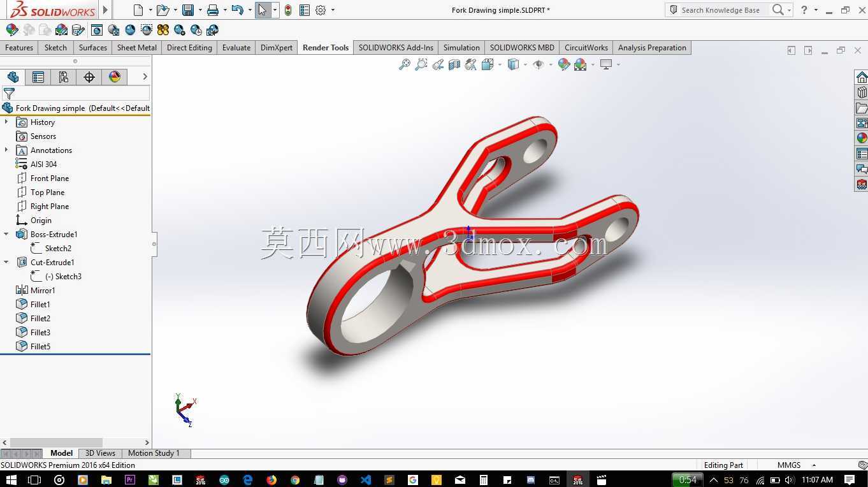
Task: Expand more manager tabs chevron
Action: coord(145,76)
